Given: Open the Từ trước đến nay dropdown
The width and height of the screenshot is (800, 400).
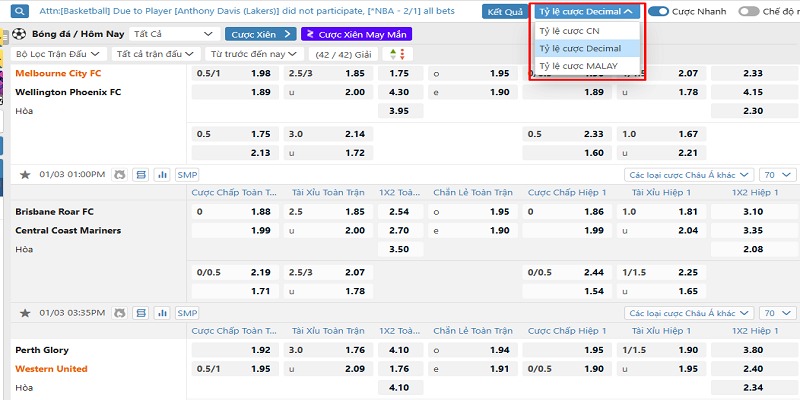Looking at the screenshot, I should click(x=254, y=54).
